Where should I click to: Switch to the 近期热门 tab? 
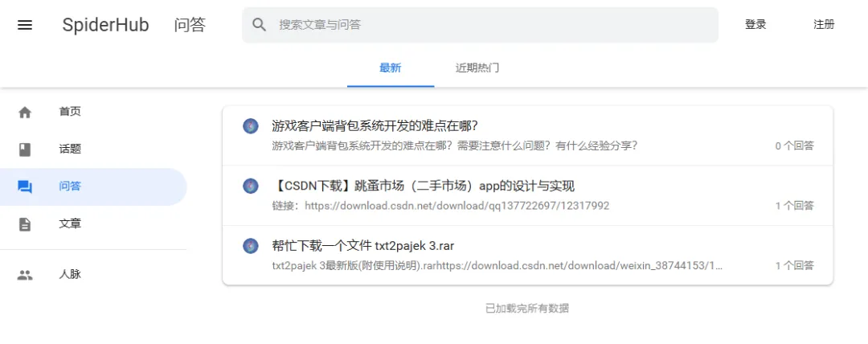pos(477,68)
